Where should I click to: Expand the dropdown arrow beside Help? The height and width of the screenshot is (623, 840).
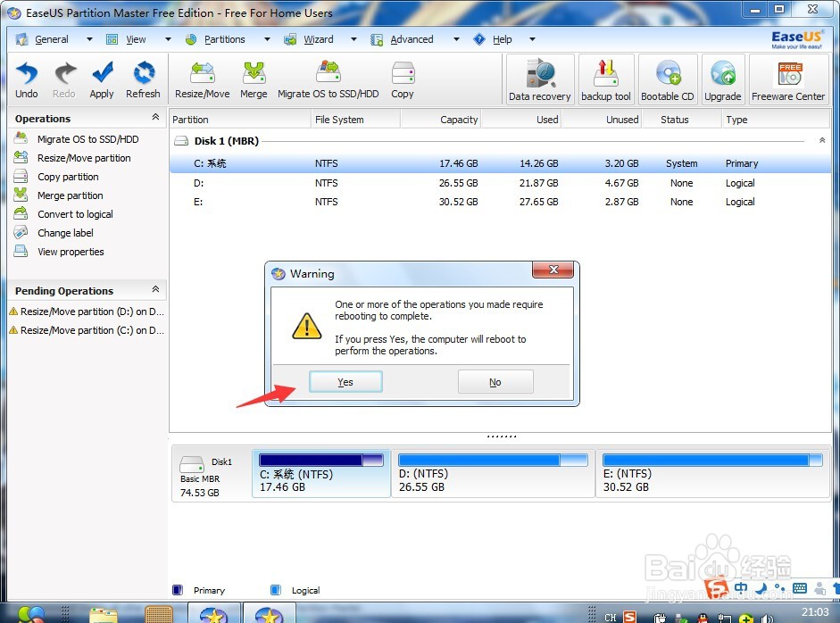532,39
